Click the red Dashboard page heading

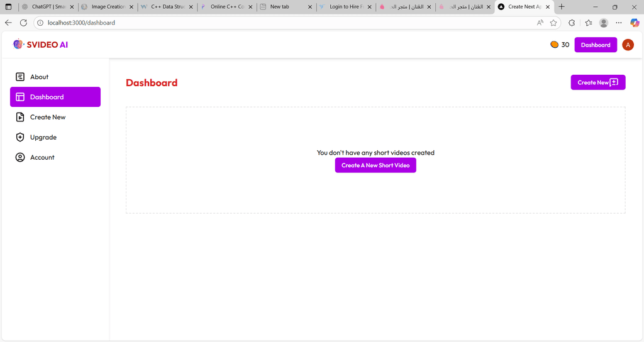click(152, 82)
